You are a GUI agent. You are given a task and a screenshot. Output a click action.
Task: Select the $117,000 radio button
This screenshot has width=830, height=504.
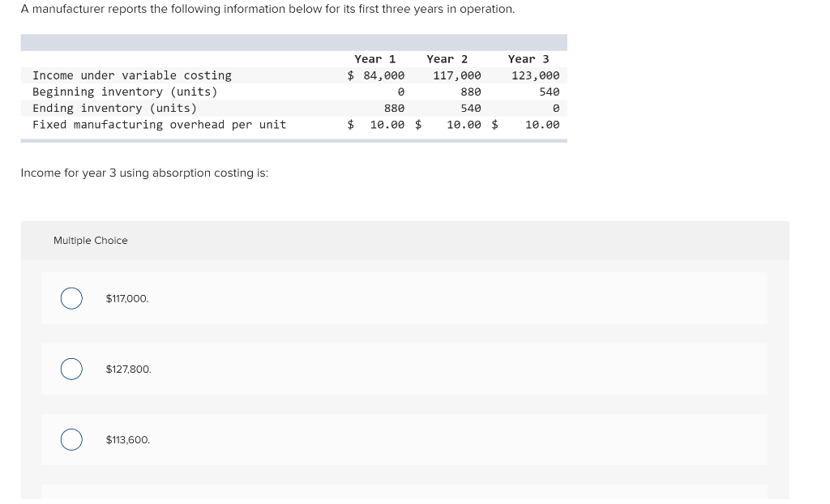point(71,298)
